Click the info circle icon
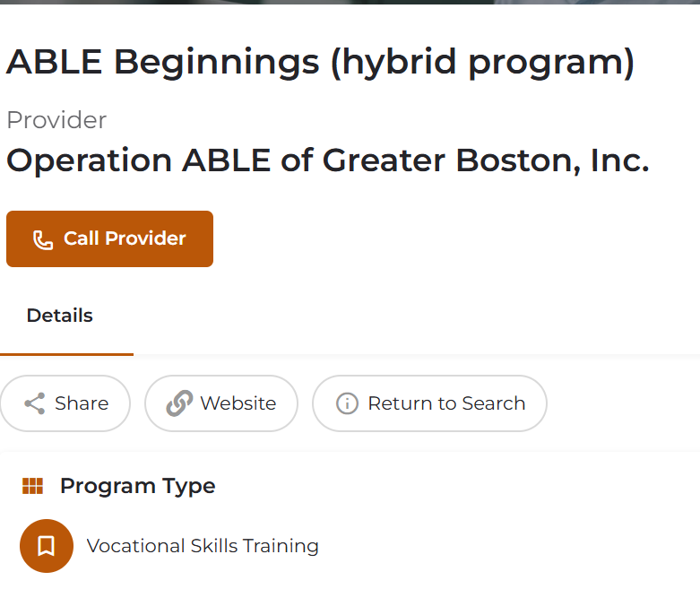 tap(347, 403)
